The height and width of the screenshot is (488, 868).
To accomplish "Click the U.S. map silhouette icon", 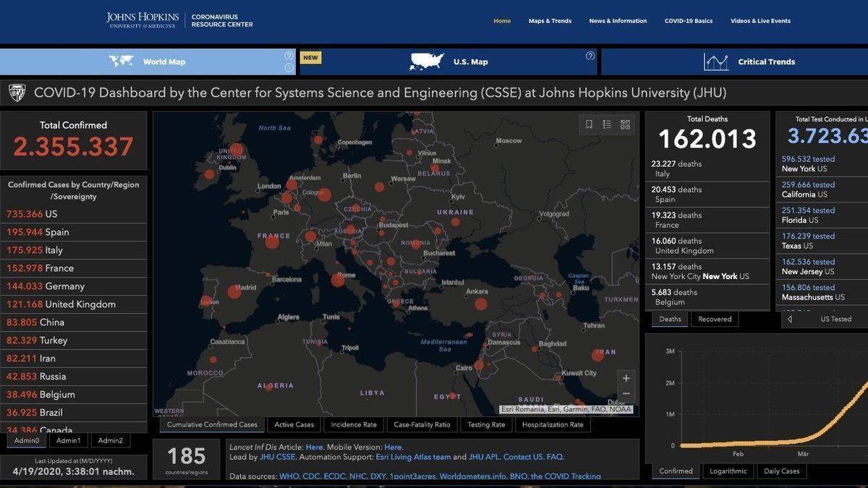I will pos(427,61).
